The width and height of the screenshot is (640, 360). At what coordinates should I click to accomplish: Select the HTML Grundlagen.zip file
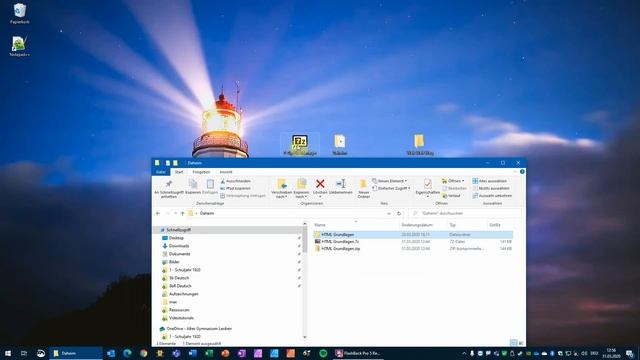pos(413,249)
